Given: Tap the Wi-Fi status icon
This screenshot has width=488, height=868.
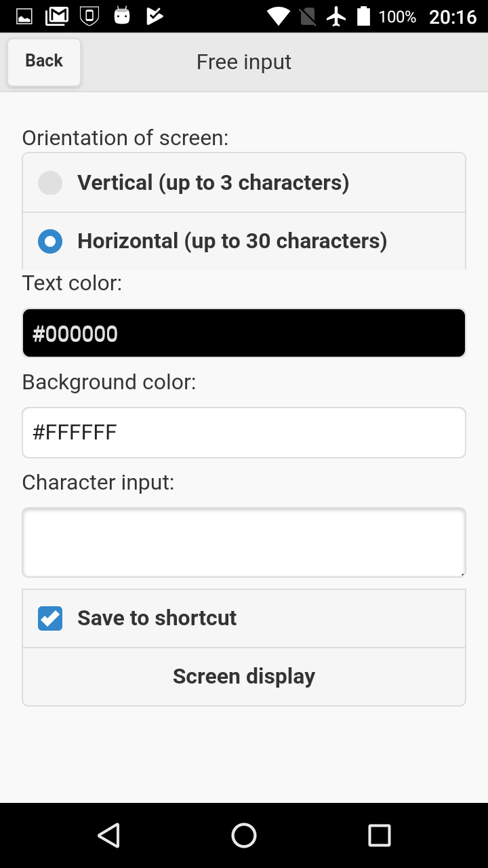Looking at the screenshot, I should 278,16.
